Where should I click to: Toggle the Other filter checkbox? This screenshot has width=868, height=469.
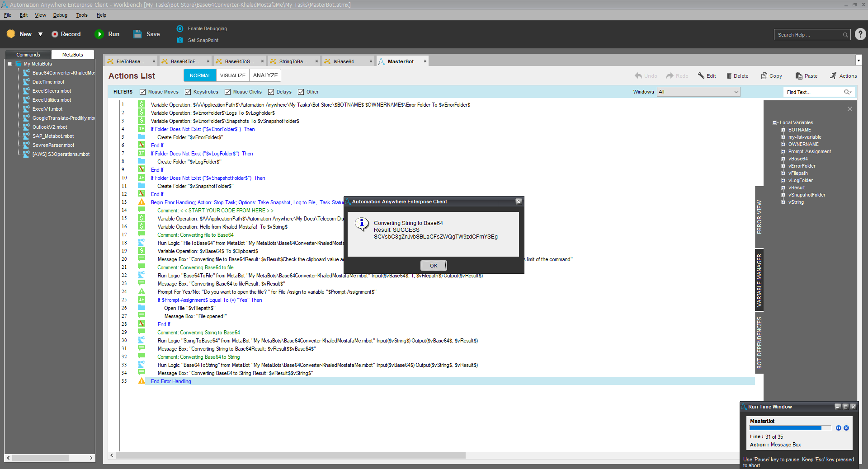click(x=301, y=92)
